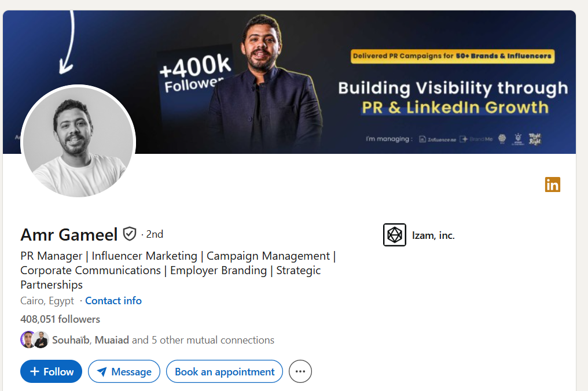The width and height of the screenshot is (588, 391).
Task: Open the Contact info link
Action: [113, 301]
